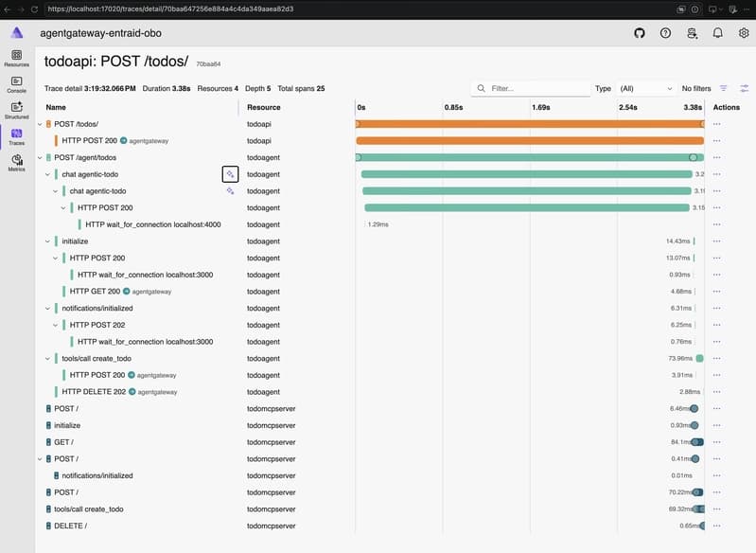This screenshot has width=756, height=553.
Task: Click the Total spans 25 label
Action: [301, 88]
